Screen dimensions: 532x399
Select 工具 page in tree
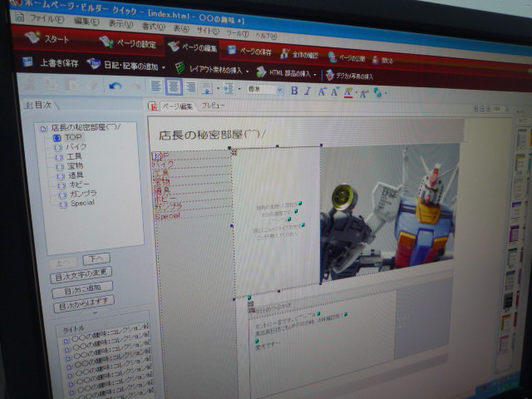pos(68,157)
